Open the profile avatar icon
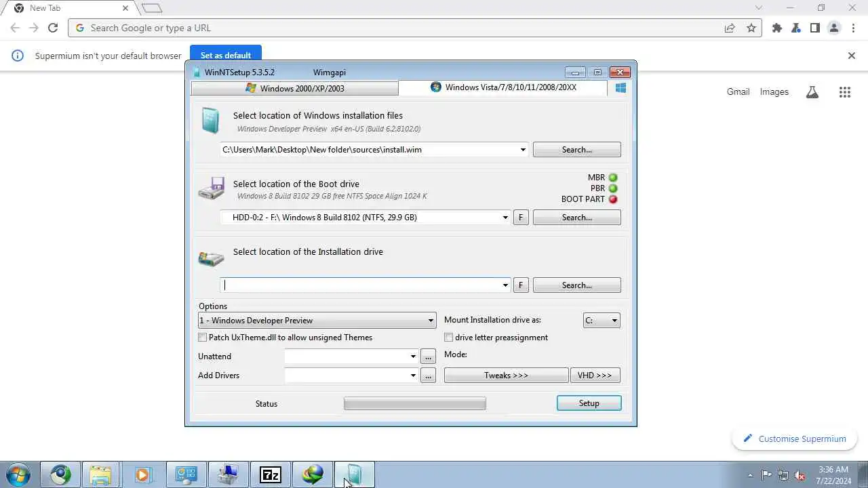 (834, 28)
